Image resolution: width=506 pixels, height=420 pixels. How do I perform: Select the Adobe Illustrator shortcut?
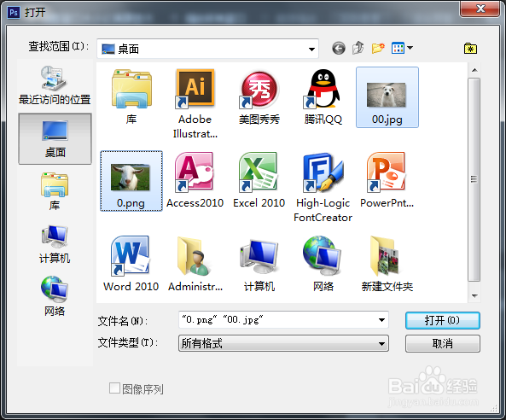[195, 104]
